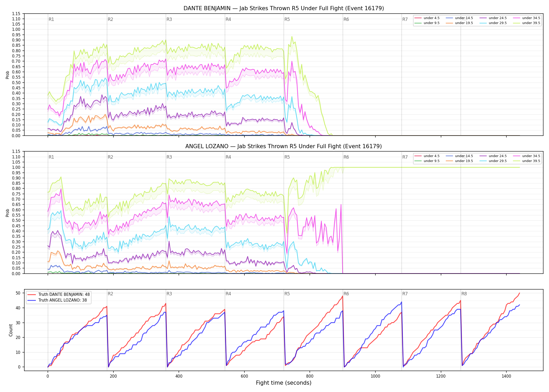Click the 'Fight time (seconds)' axis label
Screen dimensions: 549x392
point(284,383)
